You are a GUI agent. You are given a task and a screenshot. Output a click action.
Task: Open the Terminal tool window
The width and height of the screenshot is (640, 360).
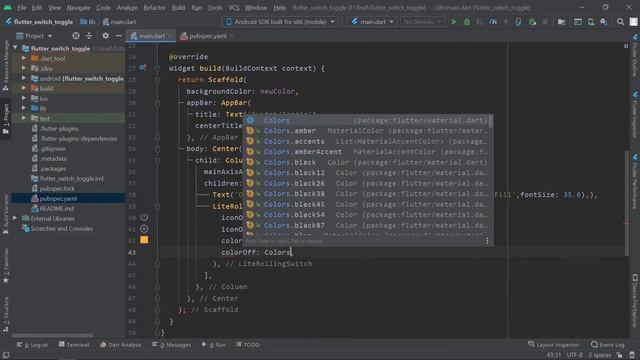[x=74, y=345]
